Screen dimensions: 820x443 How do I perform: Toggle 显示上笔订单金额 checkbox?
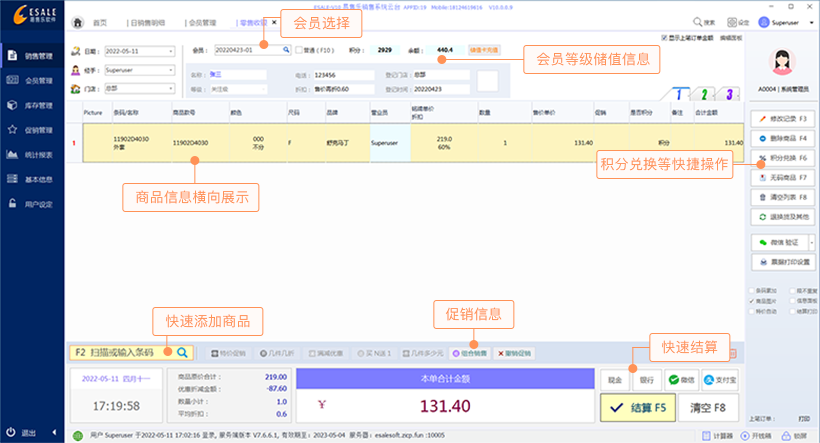point(665,39)
